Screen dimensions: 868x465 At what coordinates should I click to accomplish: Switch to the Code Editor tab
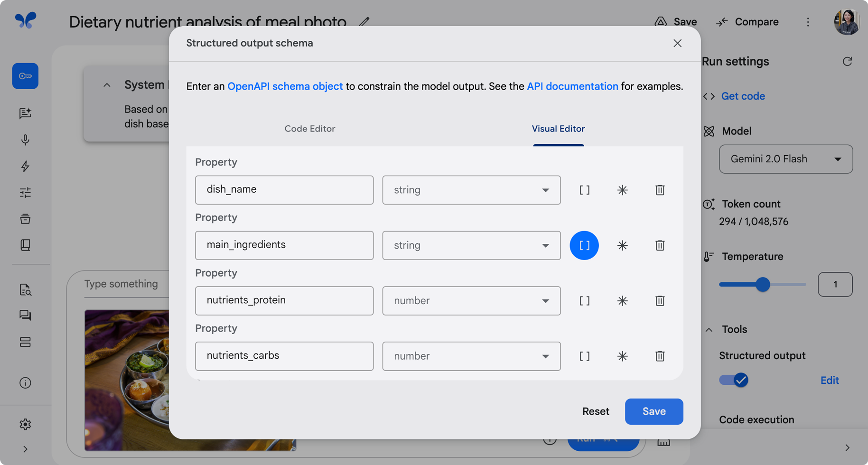[x=309, y=129]
